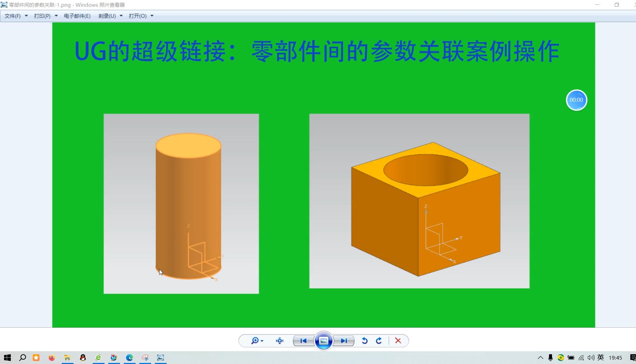
Task: Delete the photo with red X
Action: click(x=398, y=341)
